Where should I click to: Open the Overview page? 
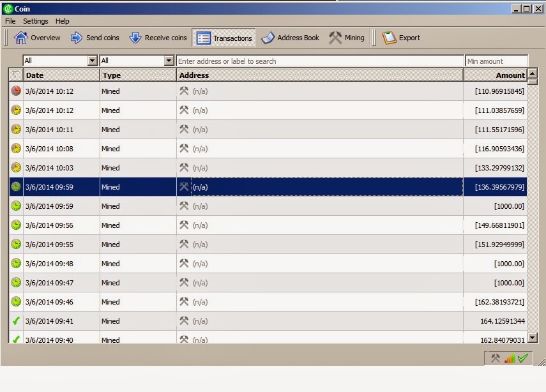click(x=37, y=38)
